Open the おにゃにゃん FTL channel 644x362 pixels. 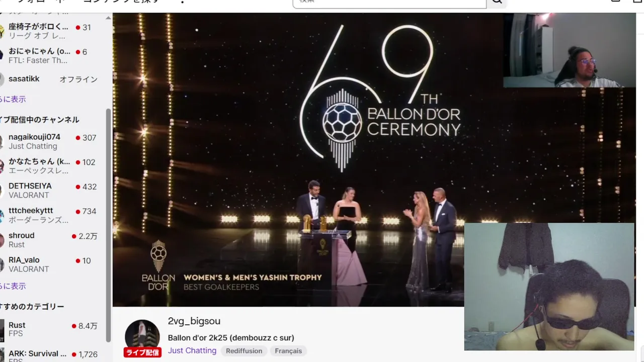[x=50, y=55]
